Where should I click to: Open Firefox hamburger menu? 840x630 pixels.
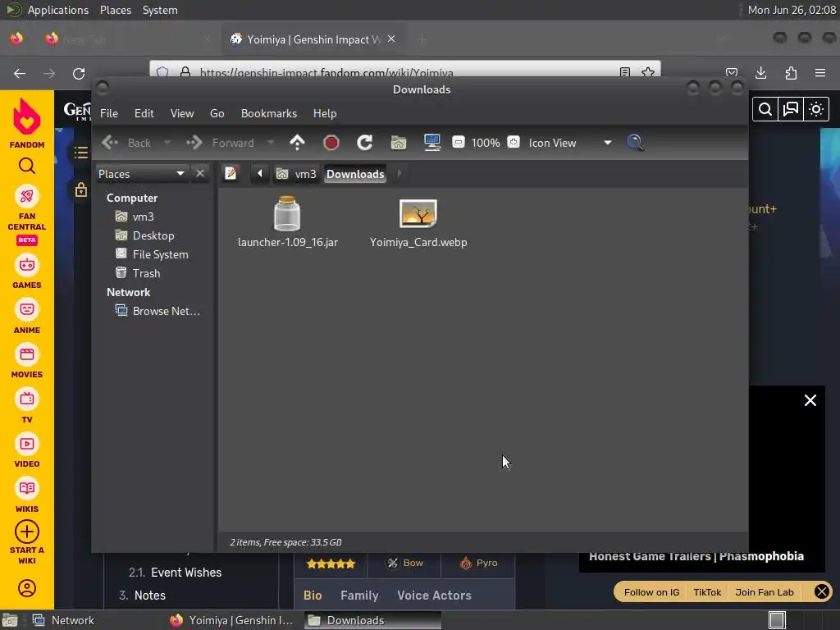819,73
